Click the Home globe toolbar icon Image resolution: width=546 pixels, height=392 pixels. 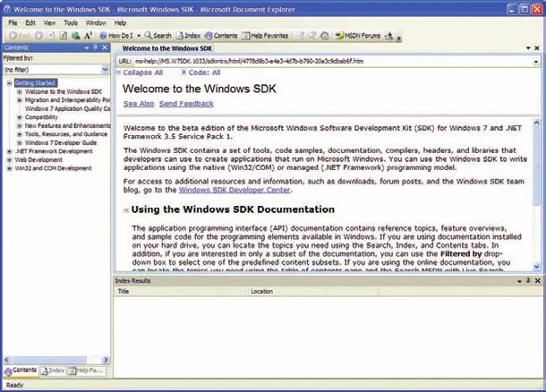(x=75, y=36)
